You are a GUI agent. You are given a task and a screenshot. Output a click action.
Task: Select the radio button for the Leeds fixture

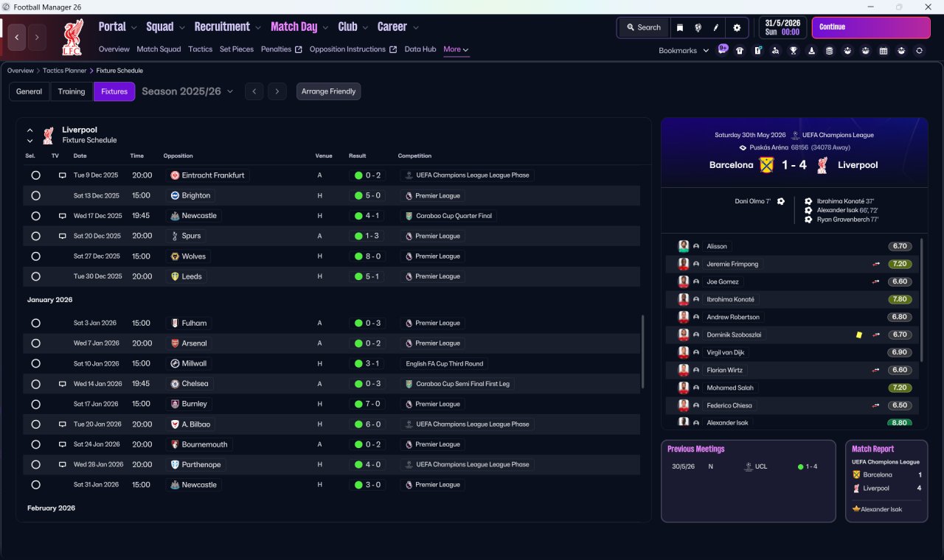[35, 277]
